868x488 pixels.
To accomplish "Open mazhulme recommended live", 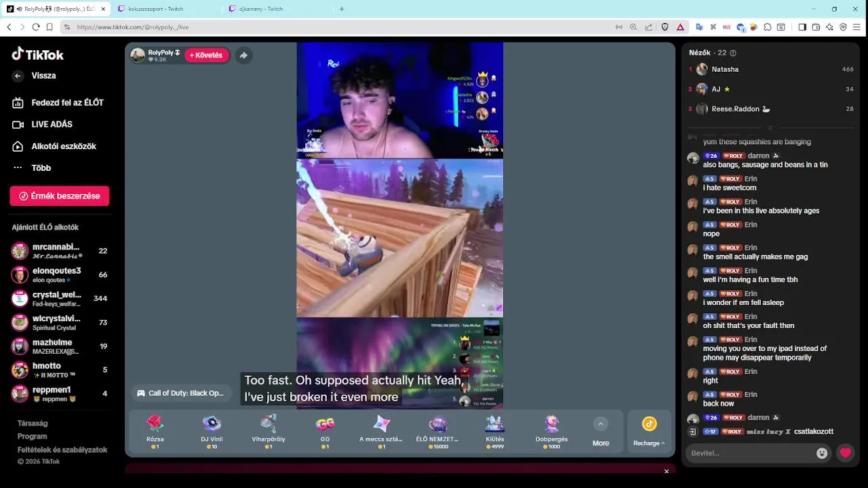I will pos(60,346).
